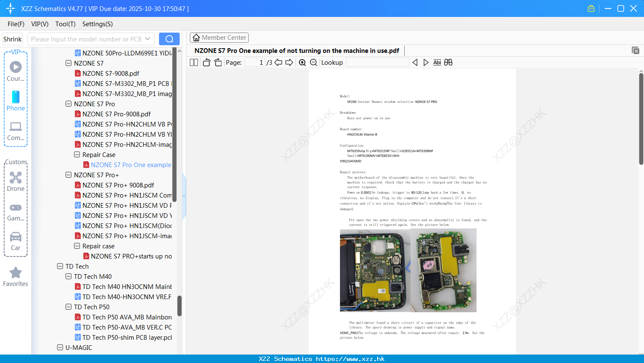This screenshot has height=363, width=644.
Task: Collapse Repair Case under S7 Pro
Action: coord(77,154)
